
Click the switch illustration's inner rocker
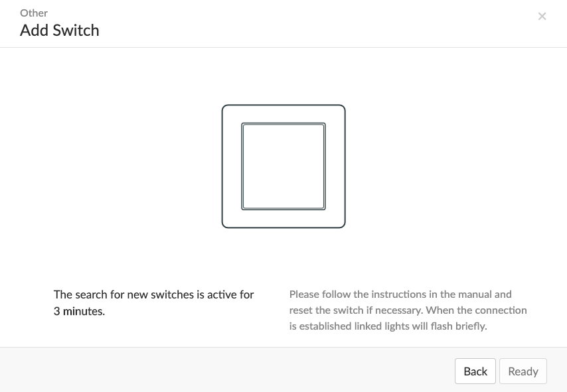tap(283, 166)
